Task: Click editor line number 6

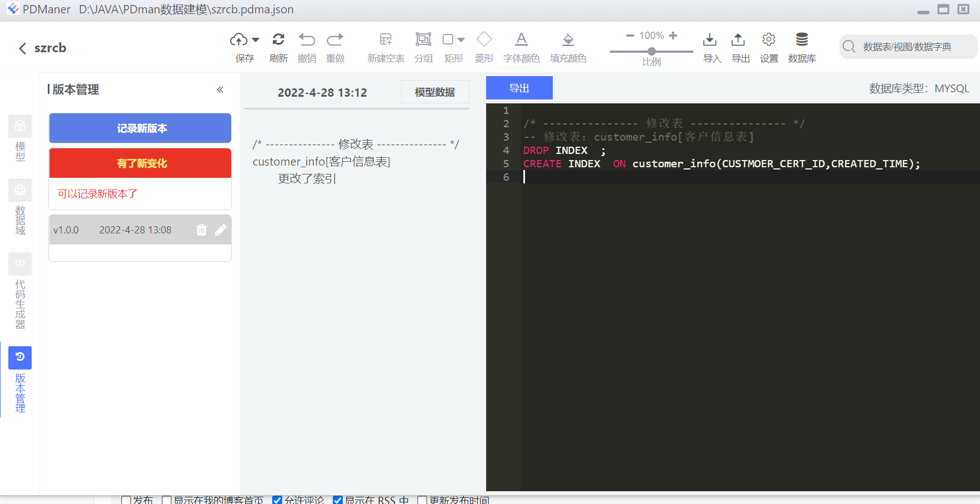Action: 506,177
